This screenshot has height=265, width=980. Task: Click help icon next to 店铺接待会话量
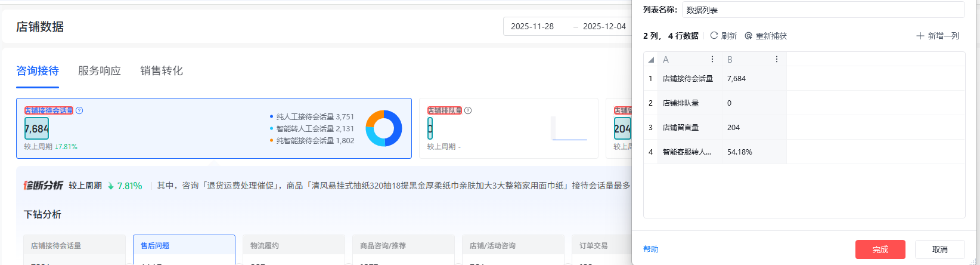pyautogui.click(x=79, y=110)
